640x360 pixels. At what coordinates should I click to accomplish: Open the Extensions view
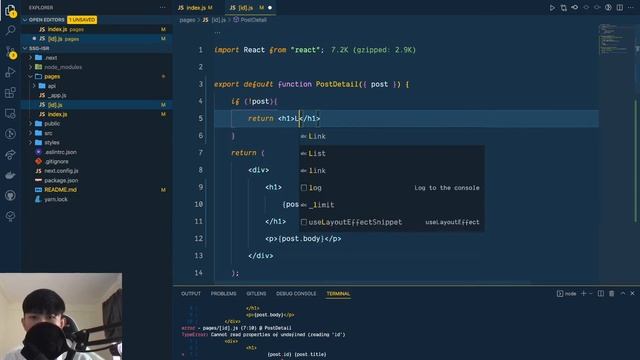coord(11,93)
